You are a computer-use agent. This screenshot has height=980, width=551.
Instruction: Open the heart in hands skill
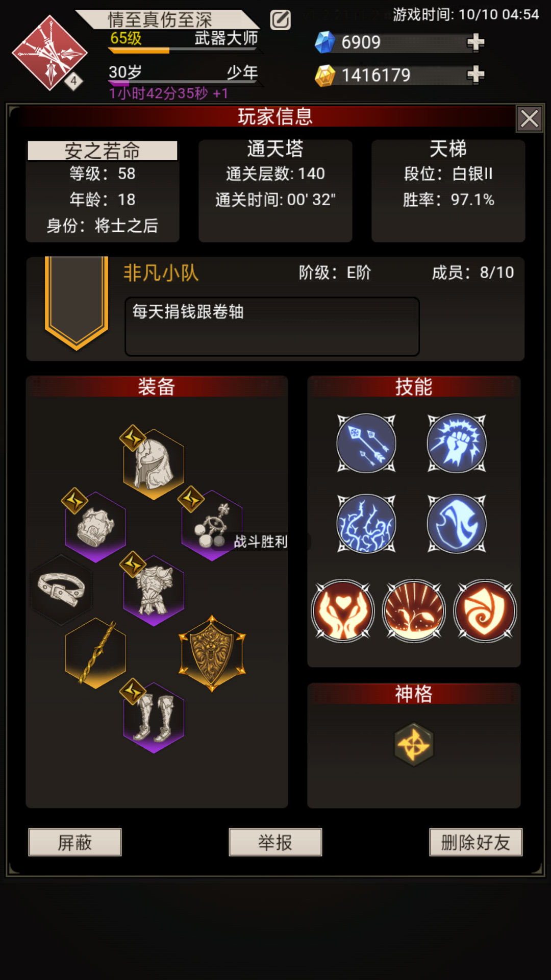343,611
